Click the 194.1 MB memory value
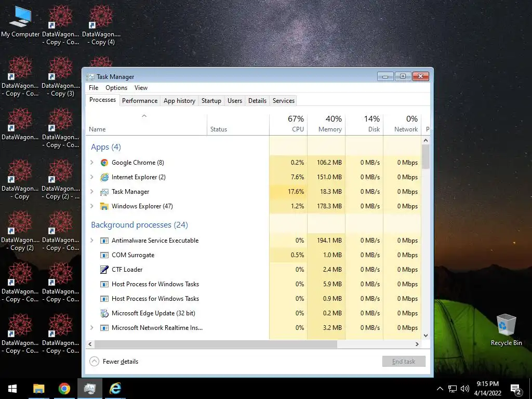Image resolution: width=532 pixels, height=399 pixels. click(x=329, y=241)
